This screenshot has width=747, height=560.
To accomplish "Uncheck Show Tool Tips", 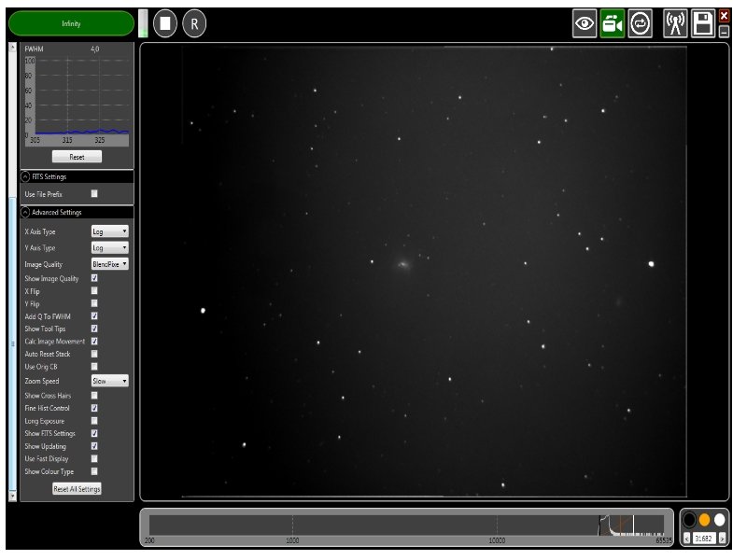I will click(x=94, y=329).
